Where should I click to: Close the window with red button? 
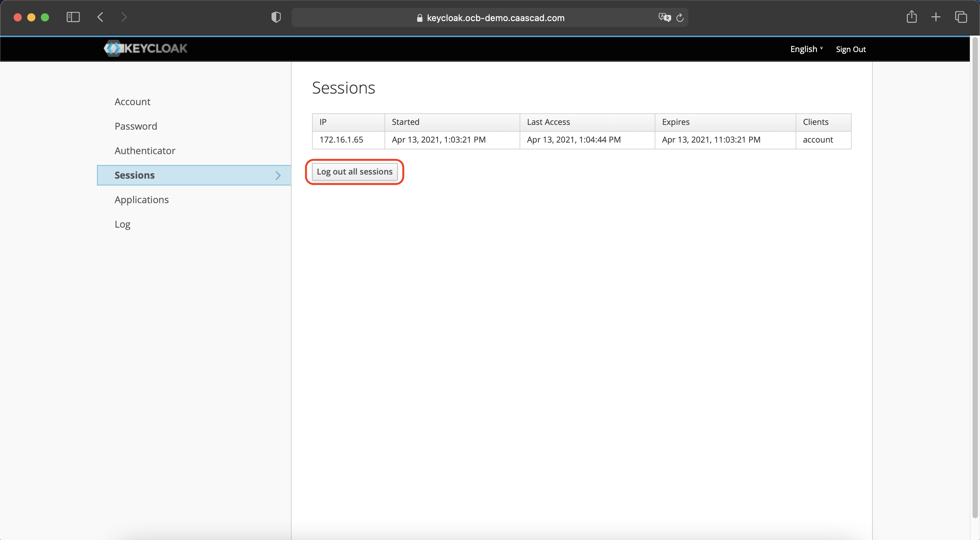(x=17, y=17)
